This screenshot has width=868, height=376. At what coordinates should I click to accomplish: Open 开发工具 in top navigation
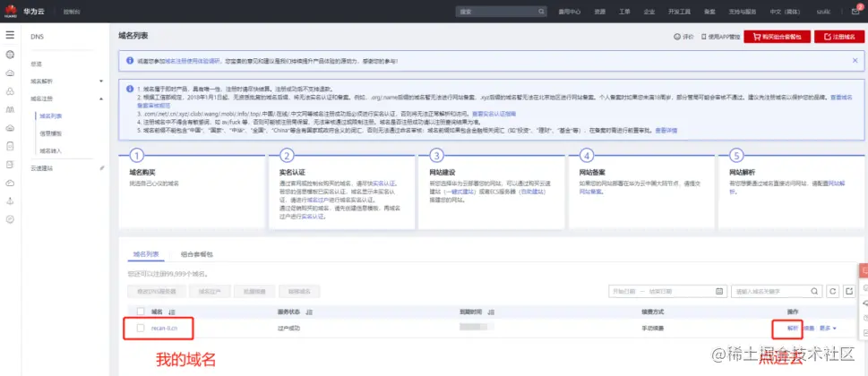[x=679, y=11]
